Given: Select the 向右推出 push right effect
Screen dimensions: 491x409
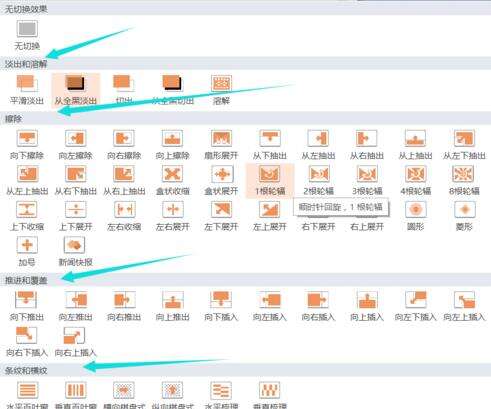Looking at the screenshot, I should [124, 306].
